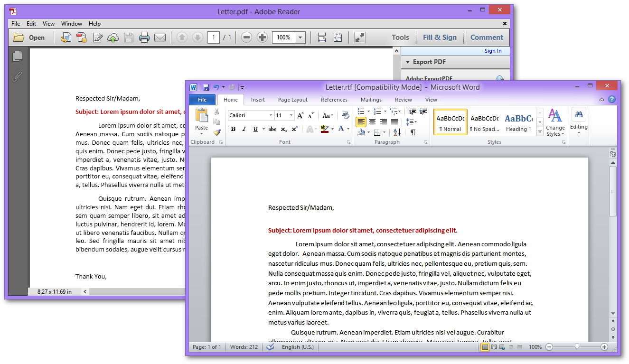The image size is (629, 364).
Task: Open Edit menu in Adobe Reader
Action: [31, 24]
